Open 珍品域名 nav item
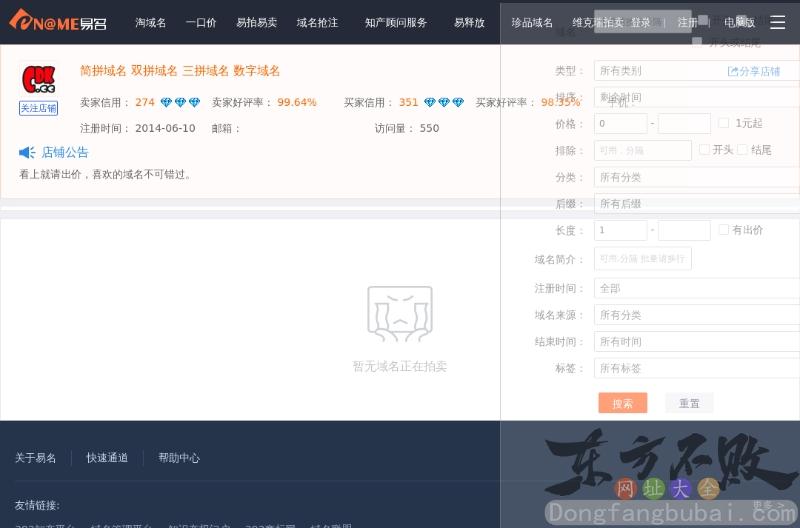 click(532, 22)
